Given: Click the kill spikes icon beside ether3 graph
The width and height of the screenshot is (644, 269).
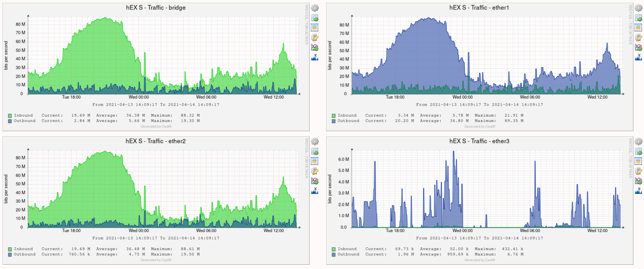Looking at the screenshot, I should tap(638, 191).
